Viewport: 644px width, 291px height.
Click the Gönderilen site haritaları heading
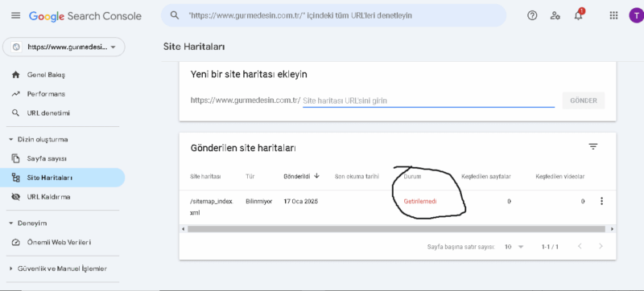(x=243, y=148)
